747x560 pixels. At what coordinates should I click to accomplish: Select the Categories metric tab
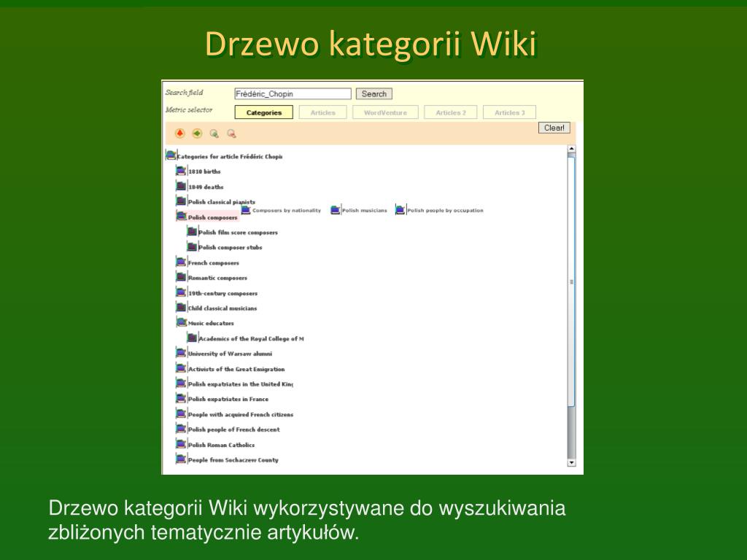point(264,112)
